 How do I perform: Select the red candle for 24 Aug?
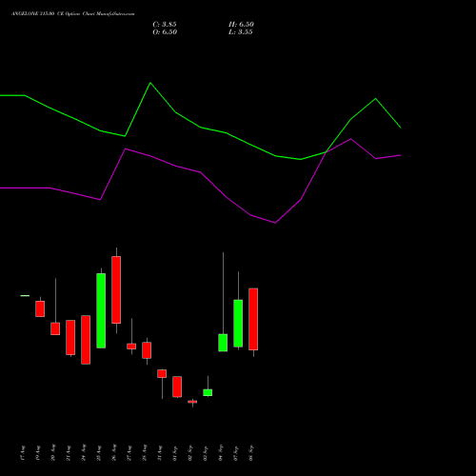(86, 340)
